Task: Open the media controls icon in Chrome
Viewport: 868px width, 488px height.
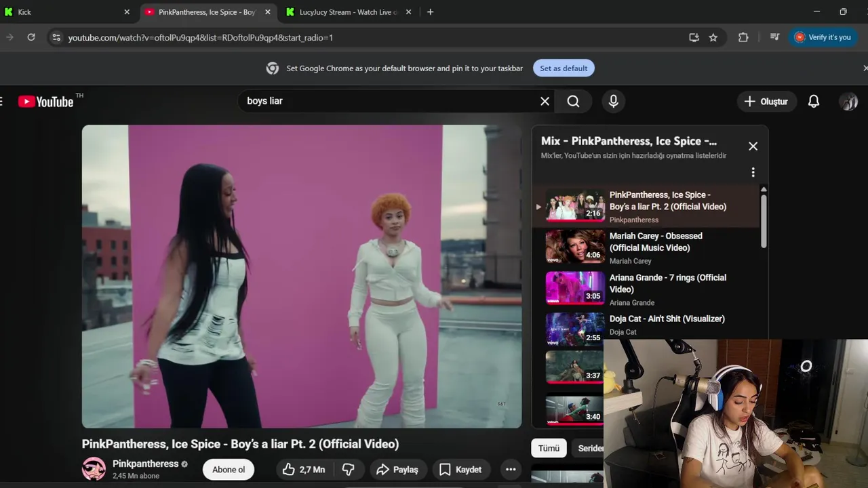Action: point(774,37)
